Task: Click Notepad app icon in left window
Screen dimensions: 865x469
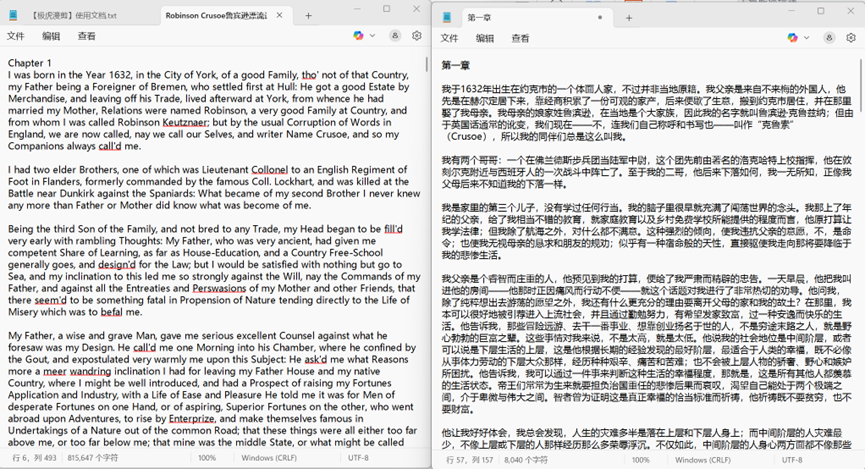Action: tap(13, 15)
